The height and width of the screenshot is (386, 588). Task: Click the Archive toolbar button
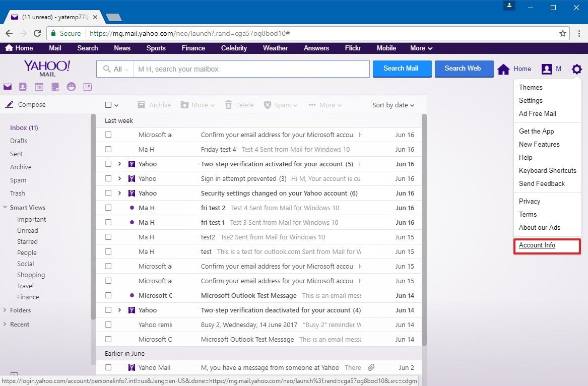(154, 105)
